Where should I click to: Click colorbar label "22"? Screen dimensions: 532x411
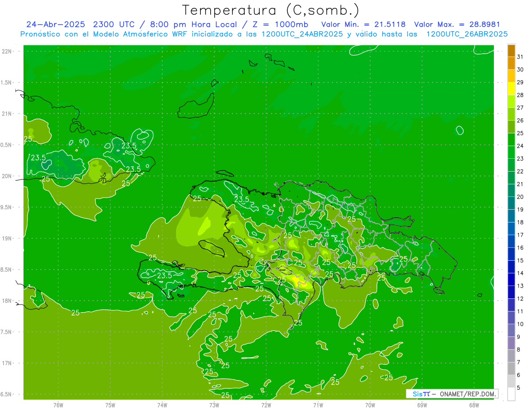[520, 171]
